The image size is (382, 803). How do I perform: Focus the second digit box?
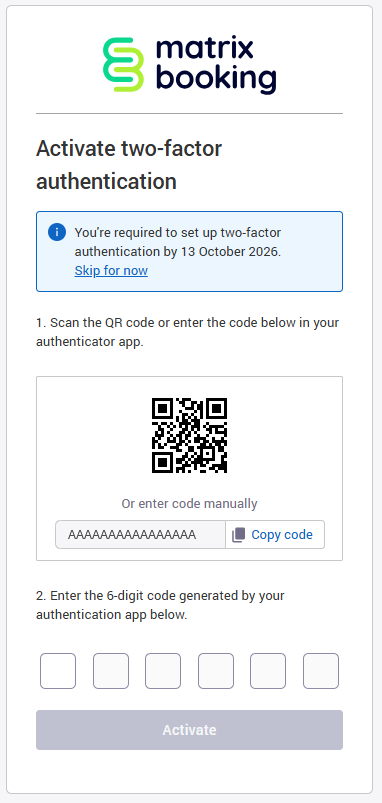(111, 671)
